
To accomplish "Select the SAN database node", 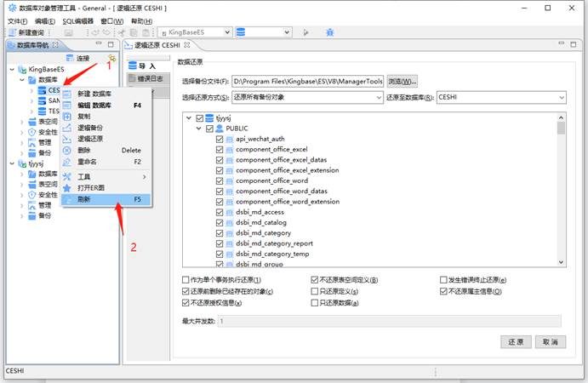I will click(x=49, y=101).
